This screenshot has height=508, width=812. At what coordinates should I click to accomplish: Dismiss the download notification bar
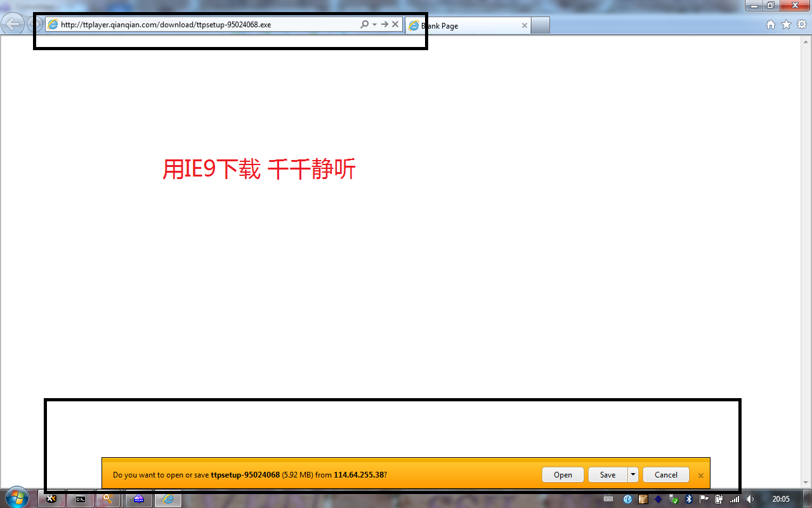(x=701, y=476)
